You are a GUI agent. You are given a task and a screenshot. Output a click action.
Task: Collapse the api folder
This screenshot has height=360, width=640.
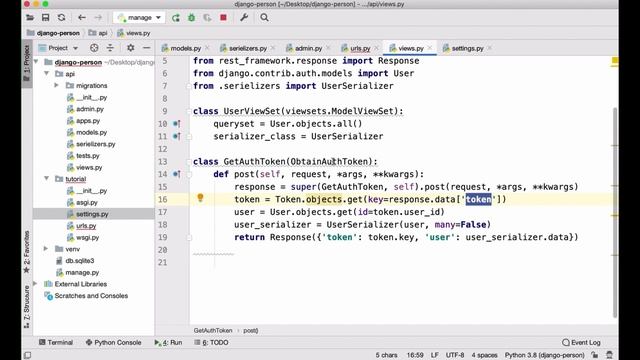coord(47,74)
